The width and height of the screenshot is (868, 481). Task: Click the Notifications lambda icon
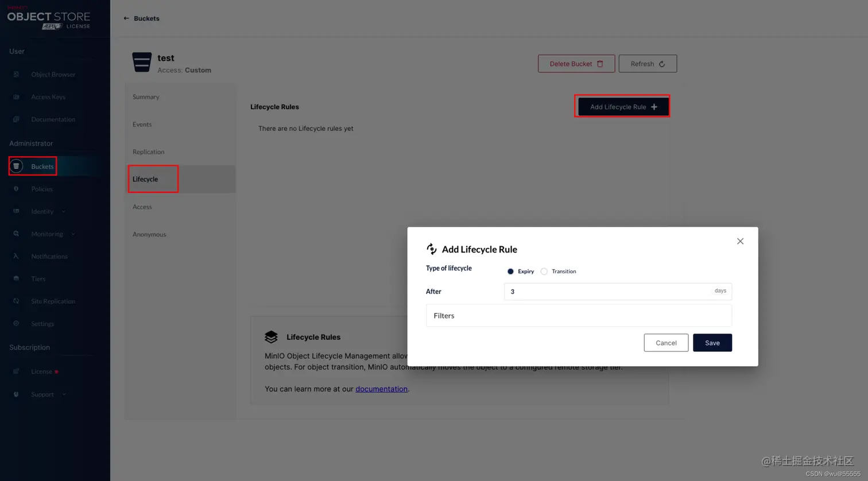16,256
